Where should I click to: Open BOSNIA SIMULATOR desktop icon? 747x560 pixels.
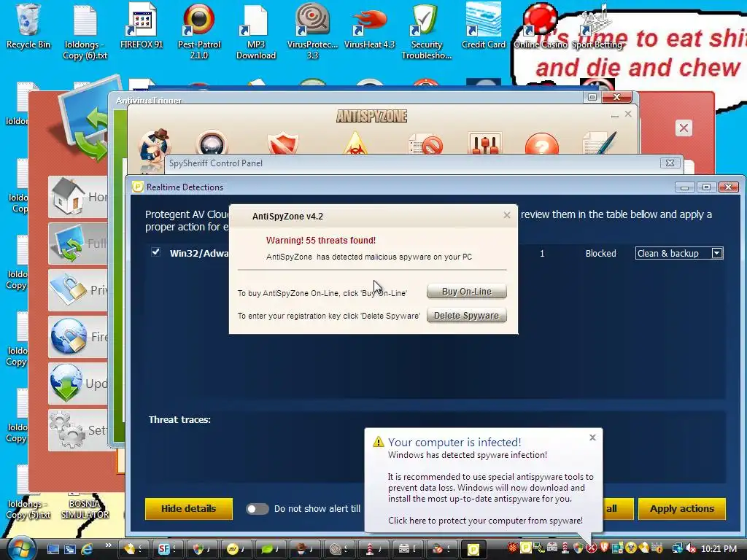(85, 508)
